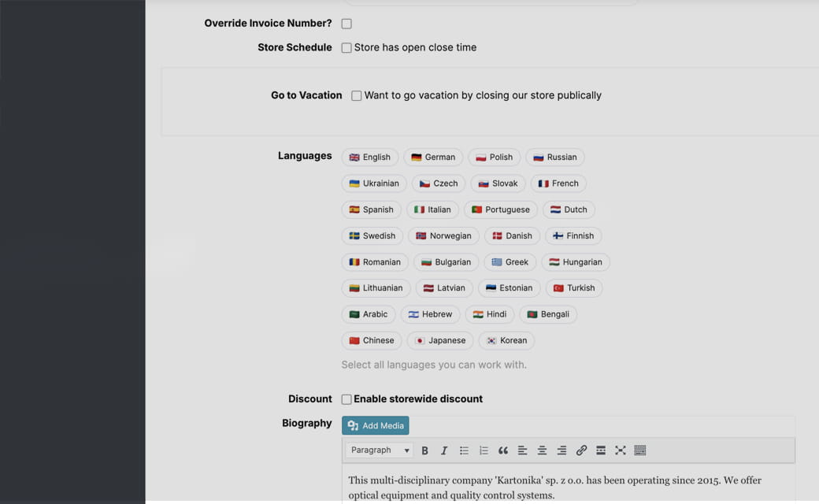
Task: Select the French language option
Action: [558, 183]
